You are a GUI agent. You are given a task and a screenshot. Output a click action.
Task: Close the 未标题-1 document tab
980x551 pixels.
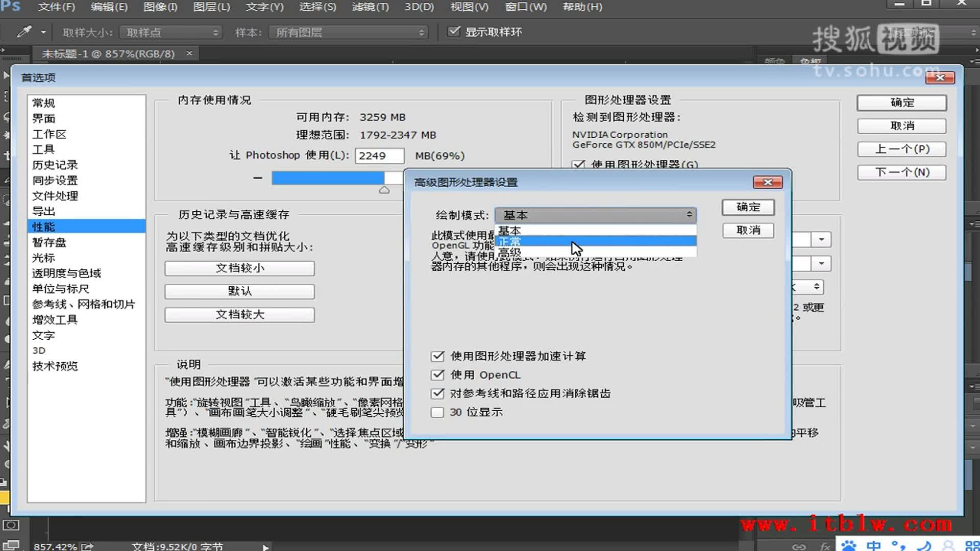click(189, 53)
